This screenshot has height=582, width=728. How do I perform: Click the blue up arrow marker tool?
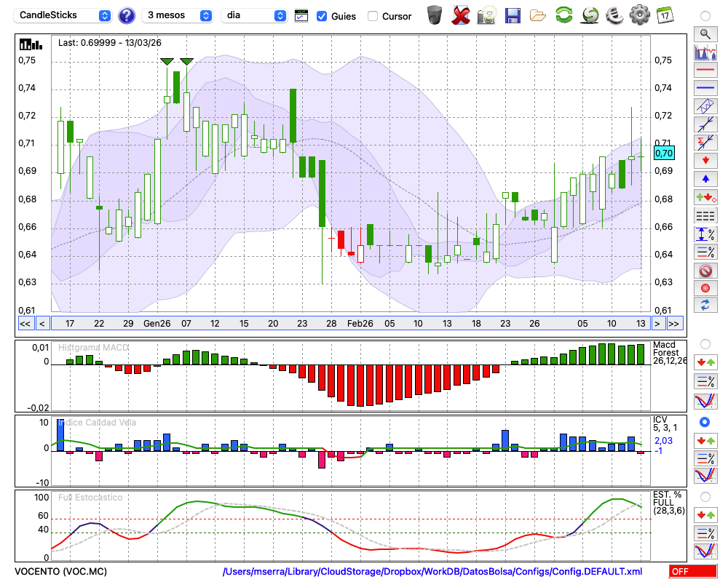705,178
